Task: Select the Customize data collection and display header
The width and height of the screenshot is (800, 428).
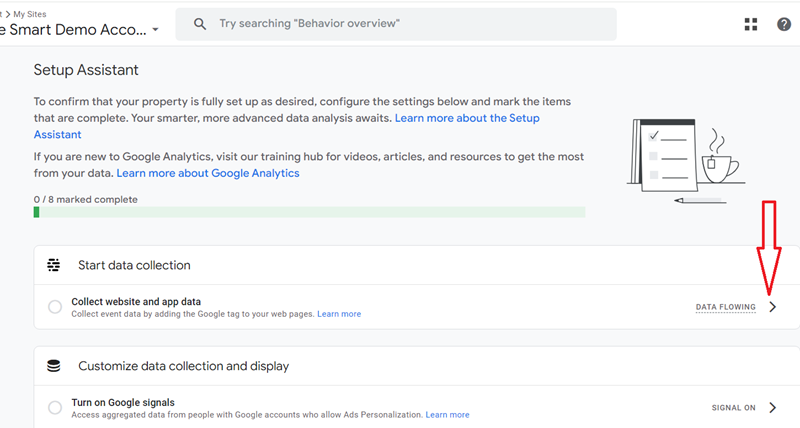Action: (184, 366)
